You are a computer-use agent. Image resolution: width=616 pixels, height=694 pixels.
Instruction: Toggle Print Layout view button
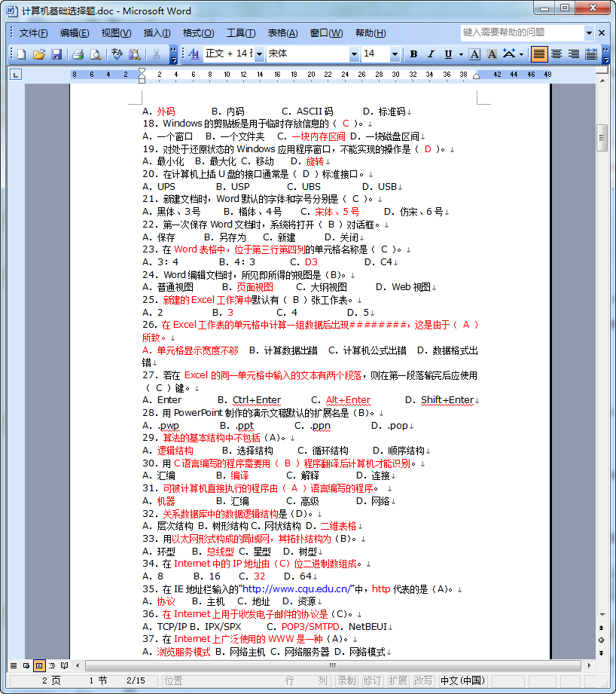pos(39,665)
